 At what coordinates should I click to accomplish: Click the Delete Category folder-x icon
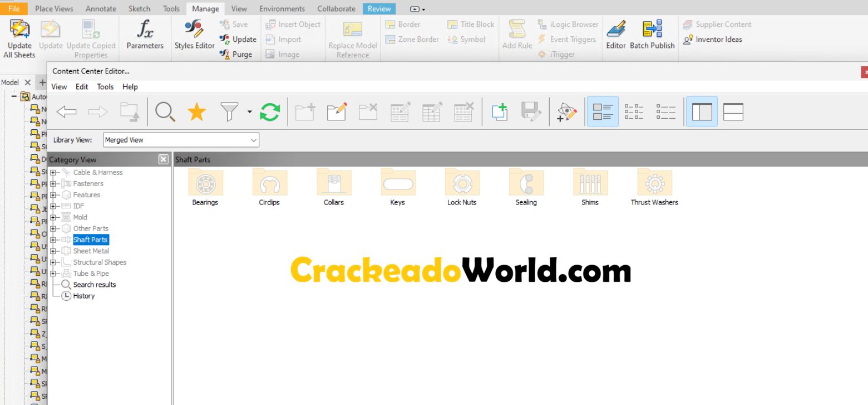[x=368, y=112]
